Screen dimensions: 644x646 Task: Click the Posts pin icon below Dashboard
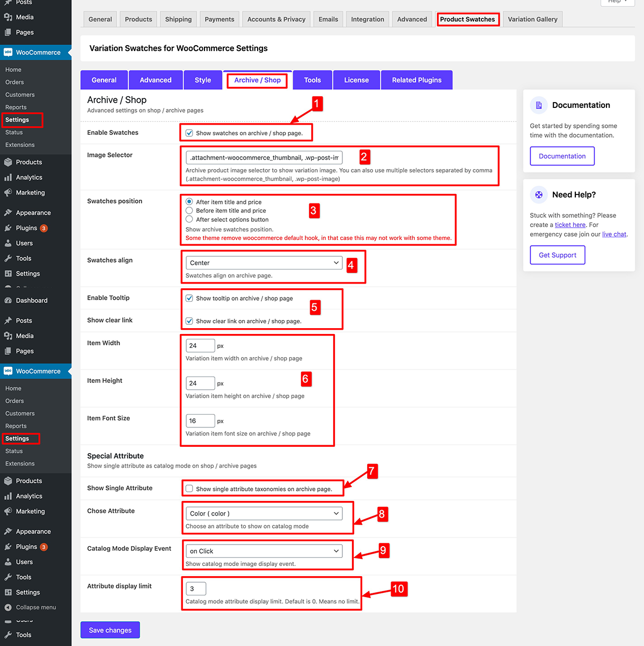[x=8, y=321]
